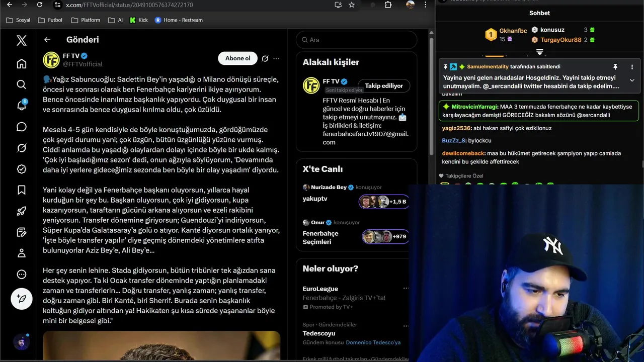Screen dimensions: 644x362
Task: Open the Home icon in X sidebar
Action: [21, 63]
